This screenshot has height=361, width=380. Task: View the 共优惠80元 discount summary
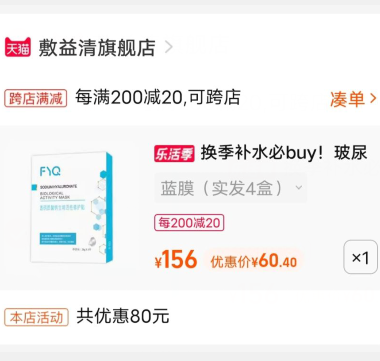tap(123, 316)
